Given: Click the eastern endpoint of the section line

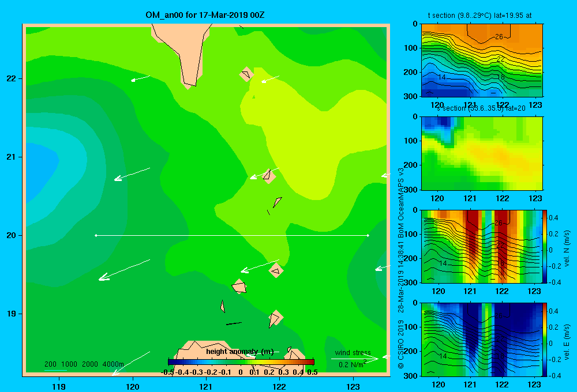Looking at the screenshot, I should pos(368,235).
